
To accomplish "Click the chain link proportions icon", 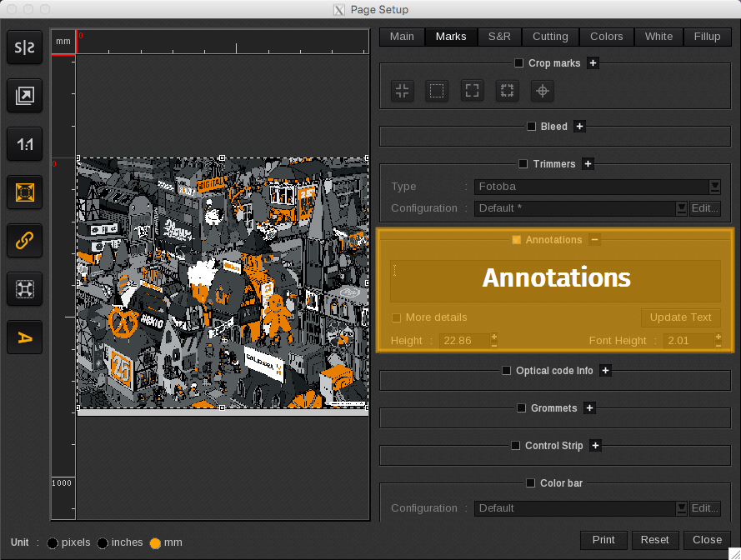I will (x=25, y=241).
